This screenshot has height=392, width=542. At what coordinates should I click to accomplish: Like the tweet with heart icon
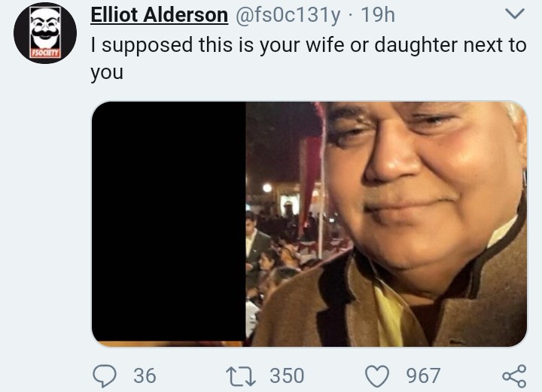coord(377,376)
